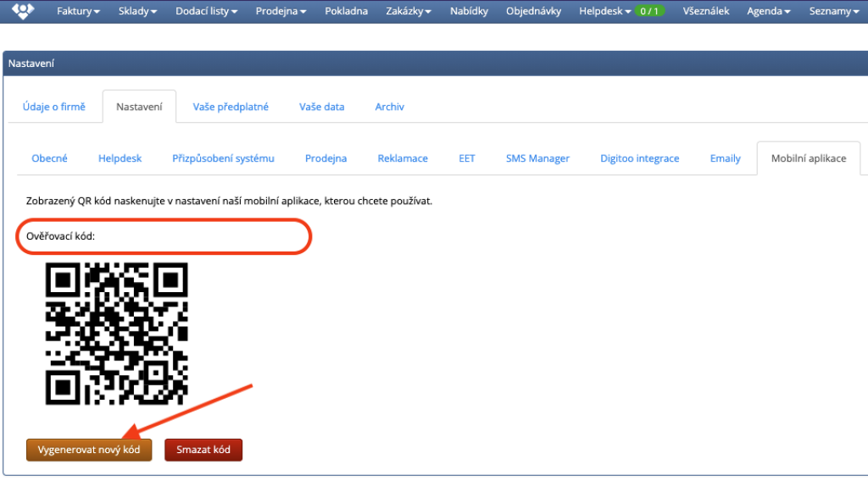The height and width of the screenshot is (492, 868).
Task: Select the Přizpůsobení systému sub-tab
Action: pyautogui.click(x=223, y=158)
